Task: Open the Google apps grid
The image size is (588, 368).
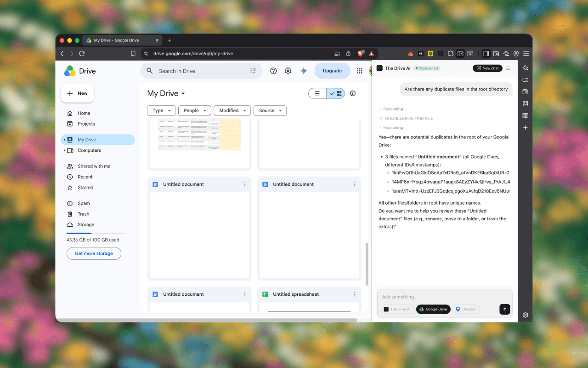Action: point(359,71)
